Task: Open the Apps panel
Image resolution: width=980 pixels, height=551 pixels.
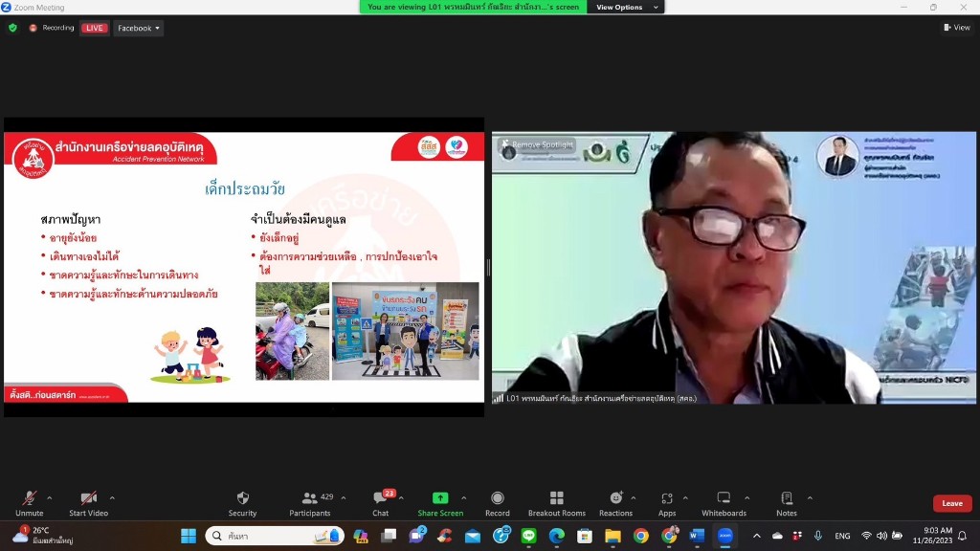Action: (667, 503)
